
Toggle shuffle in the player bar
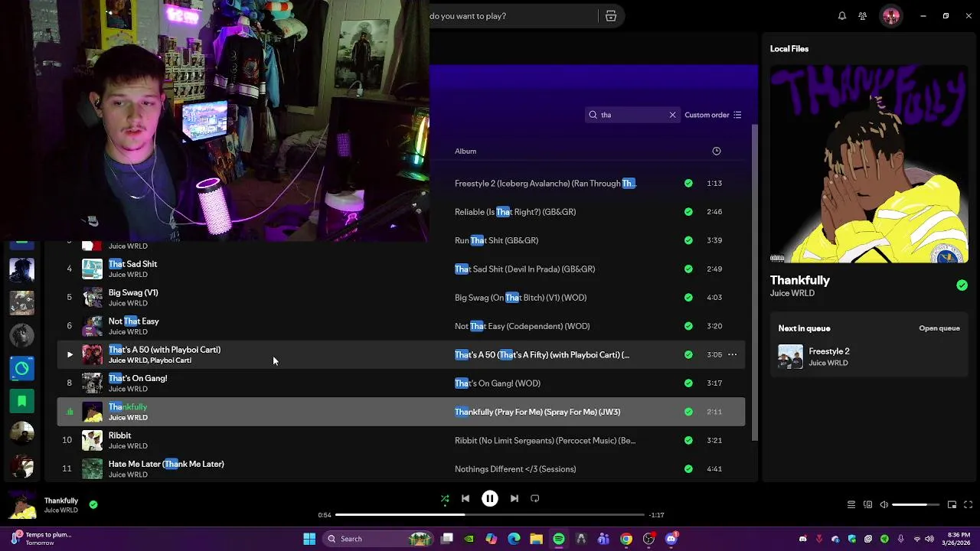tap(445, 499)
